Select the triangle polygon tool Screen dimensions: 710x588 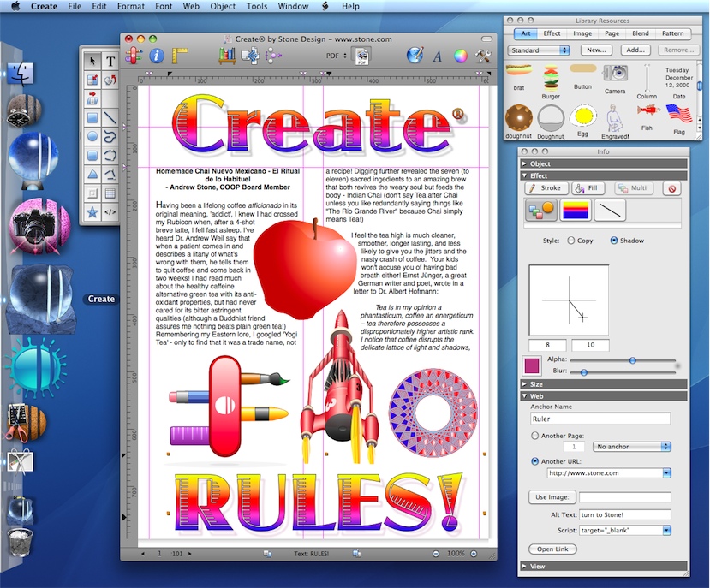92,175
